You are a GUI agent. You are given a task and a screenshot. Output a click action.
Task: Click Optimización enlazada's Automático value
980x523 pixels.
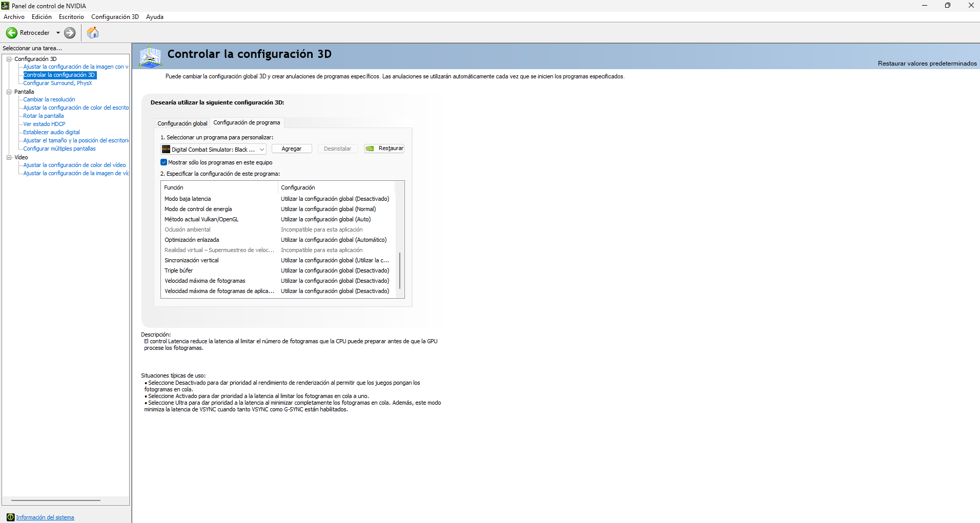tap(334, 240)
